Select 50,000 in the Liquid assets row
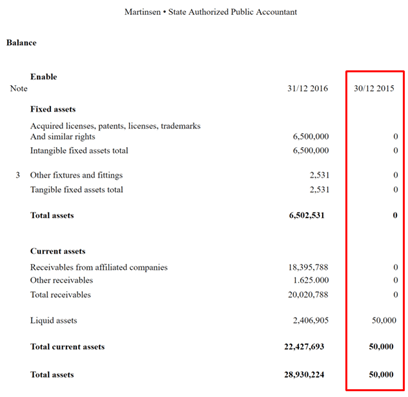Image resolution: width=408 pixels, height=397 pixels. 384,321
